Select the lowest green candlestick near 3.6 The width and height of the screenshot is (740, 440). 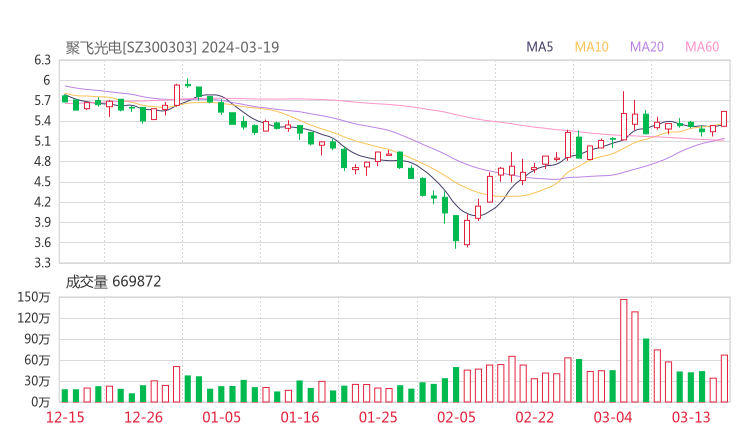coord(456,231)
